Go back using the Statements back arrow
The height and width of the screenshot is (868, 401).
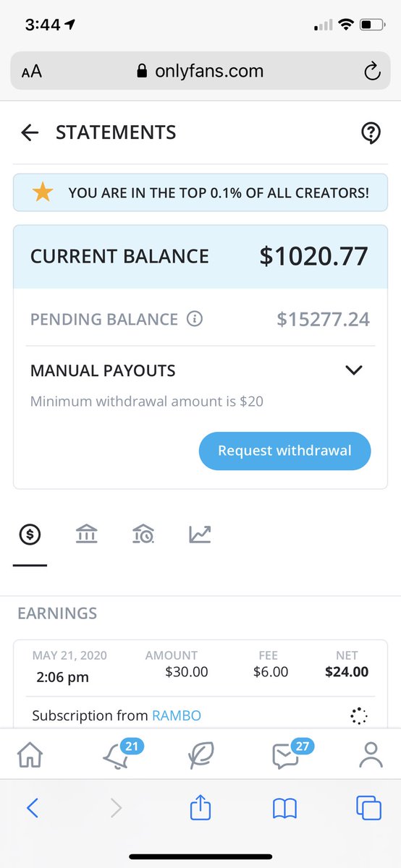click(30, 132)
